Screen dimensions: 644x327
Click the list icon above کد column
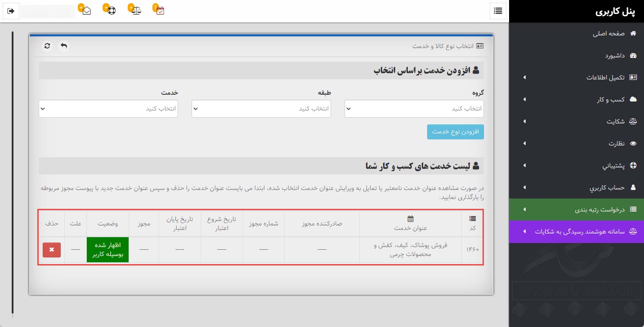coord(472,219)
